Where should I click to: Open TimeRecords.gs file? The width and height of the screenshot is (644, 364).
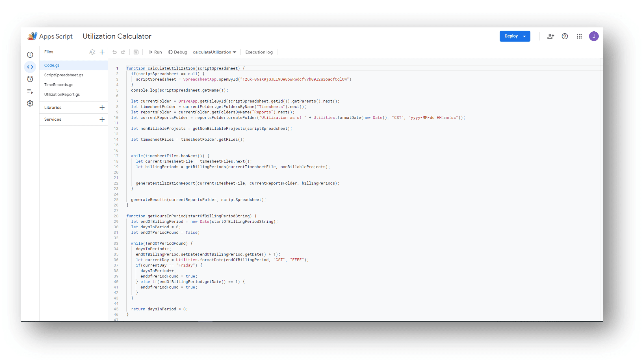tap(73, 85)
